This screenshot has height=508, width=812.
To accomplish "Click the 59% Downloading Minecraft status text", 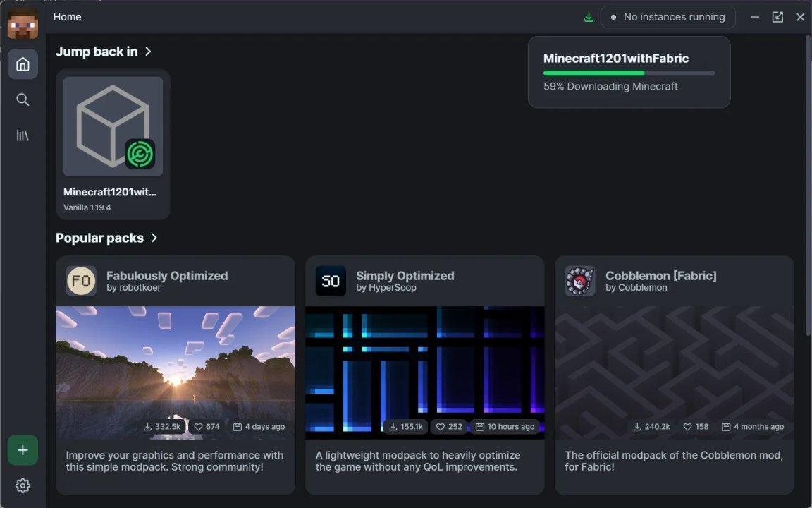I will tap(610, 87).
